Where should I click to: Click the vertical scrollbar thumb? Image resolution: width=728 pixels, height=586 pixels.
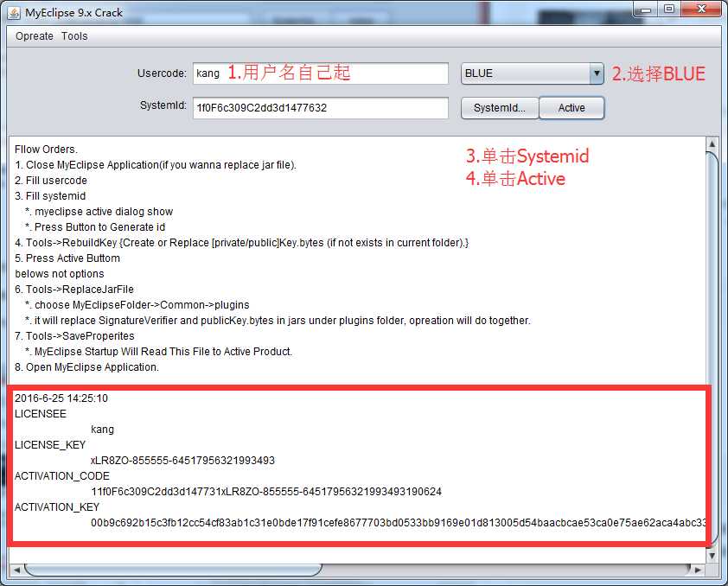pos(712,349)
